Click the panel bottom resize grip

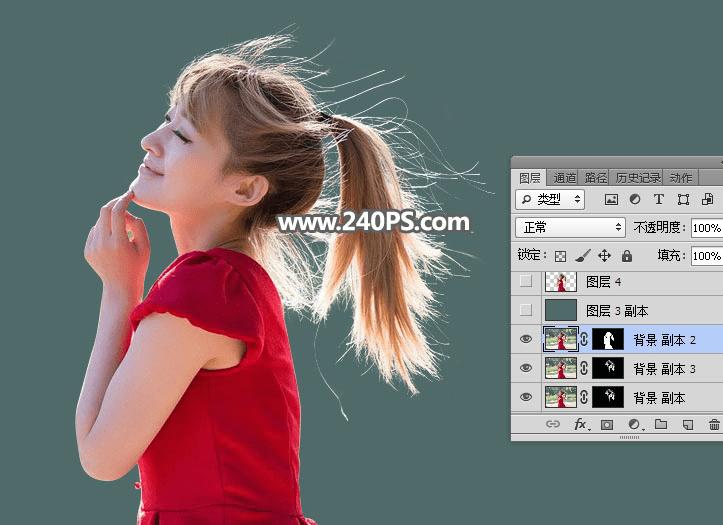[x=629, y=437]
